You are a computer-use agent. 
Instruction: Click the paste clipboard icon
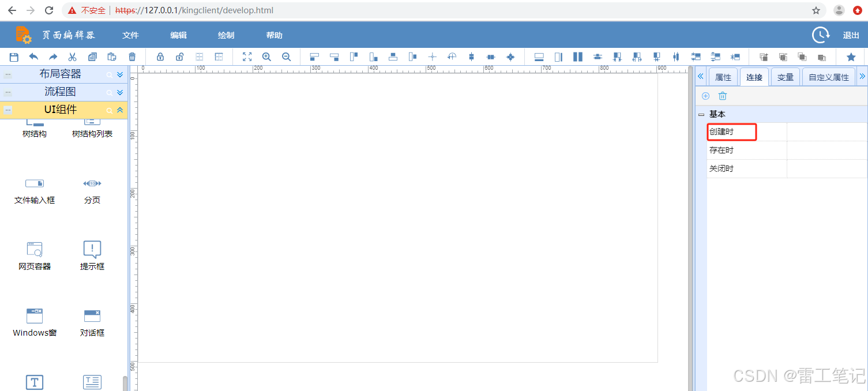click(112, 57)
